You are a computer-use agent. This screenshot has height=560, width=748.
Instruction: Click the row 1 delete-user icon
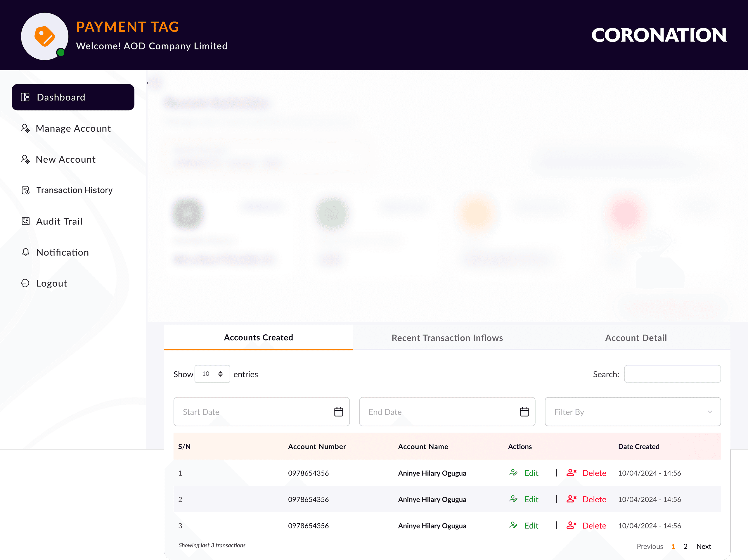[571, 472]
